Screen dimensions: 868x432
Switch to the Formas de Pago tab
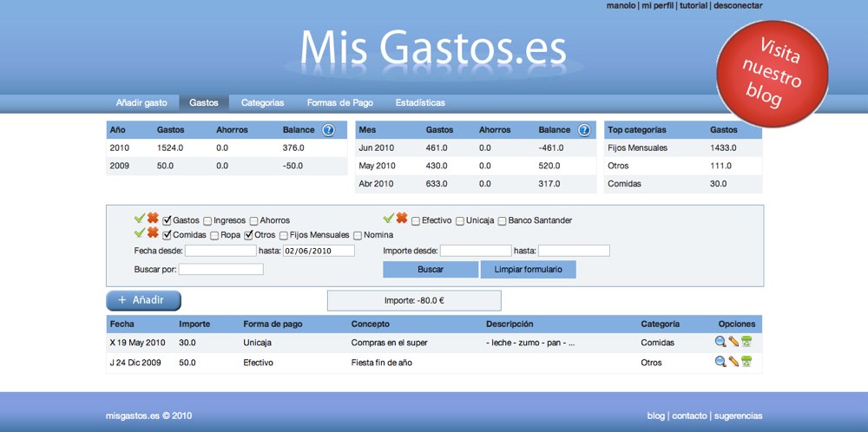(x=339, y=102)
